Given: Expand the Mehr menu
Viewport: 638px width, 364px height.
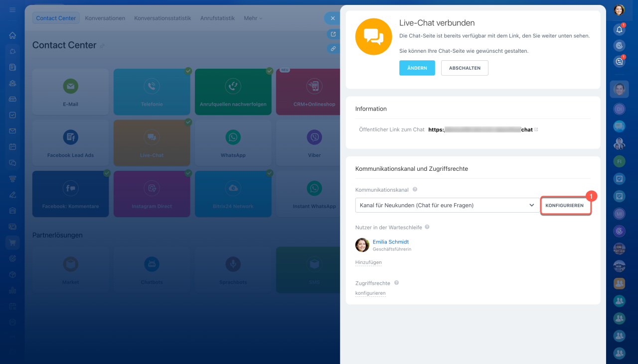Looking at the screenshot, I should pos(253,18).
